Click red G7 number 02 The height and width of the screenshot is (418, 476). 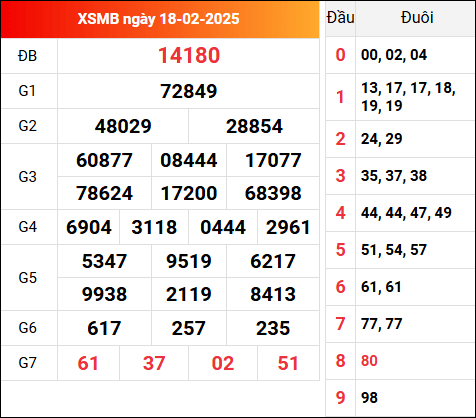pos(223,363)
